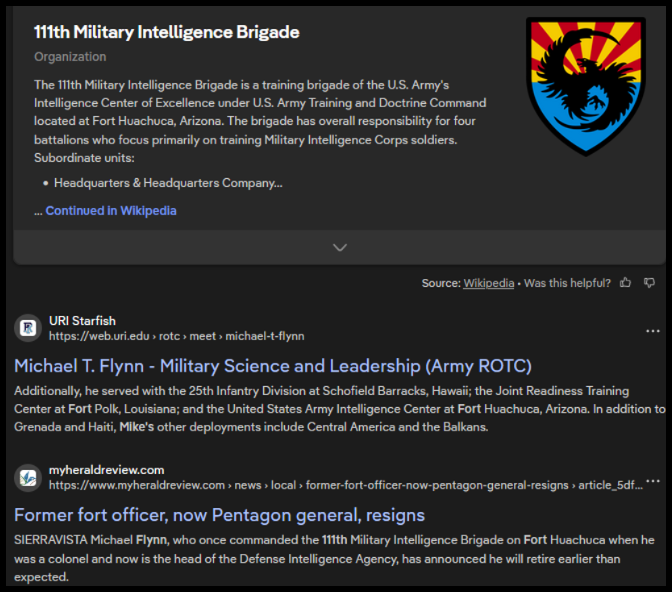This screenshot has height=592, width=672.
Task: Click the myheraldreview.com site favicon
Action: click(27, 477)
